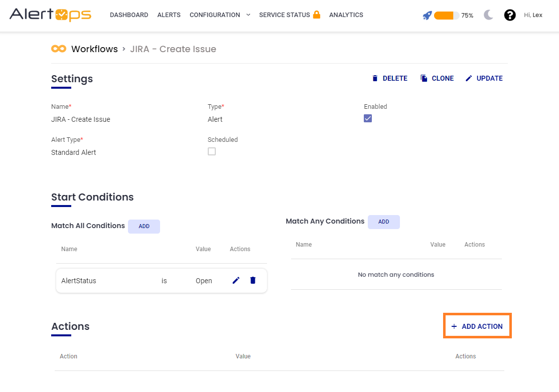Click the lock icon beside Service Status
Screen dimensions: 559x392
pyautogui.click(x=317, y=15)
